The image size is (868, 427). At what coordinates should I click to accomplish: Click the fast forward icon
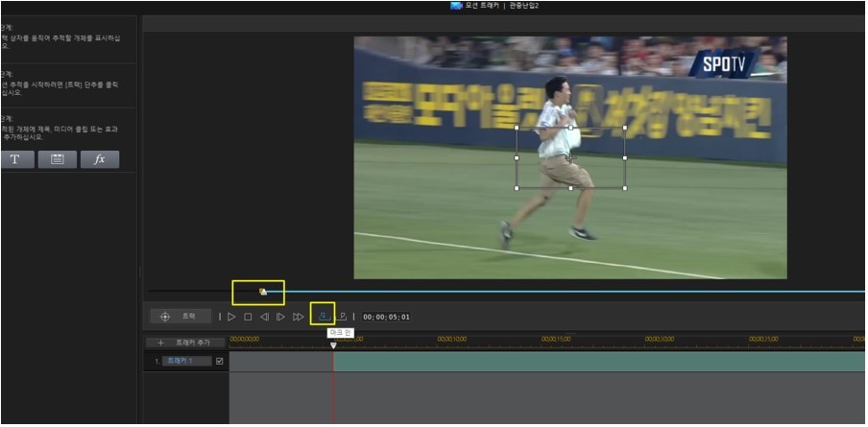[299, 317]
